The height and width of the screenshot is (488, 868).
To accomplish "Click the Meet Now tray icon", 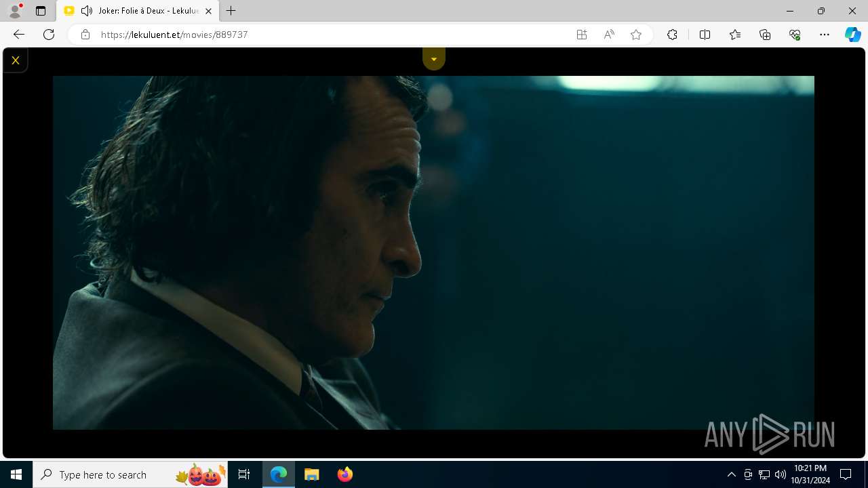I will click(x=748, y=474).
